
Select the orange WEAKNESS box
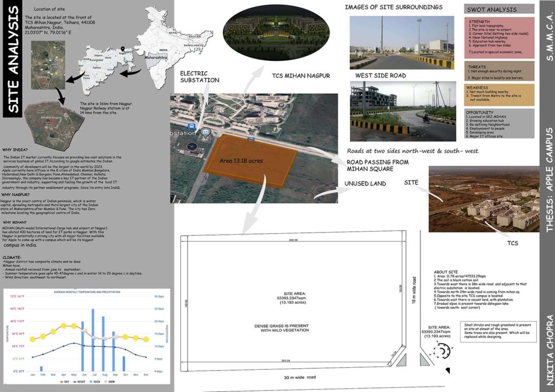tap(499, 94)
